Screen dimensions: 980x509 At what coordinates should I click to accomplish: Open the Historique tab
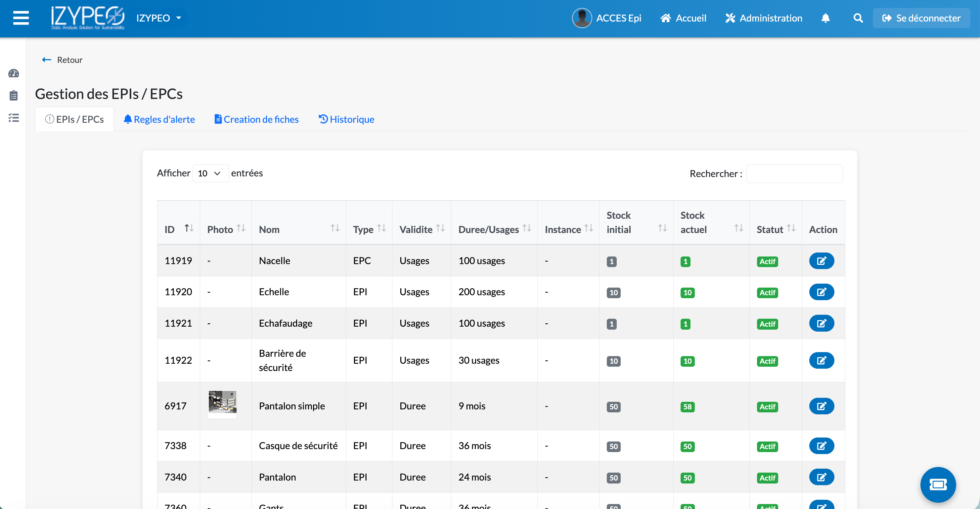[346, 119]
